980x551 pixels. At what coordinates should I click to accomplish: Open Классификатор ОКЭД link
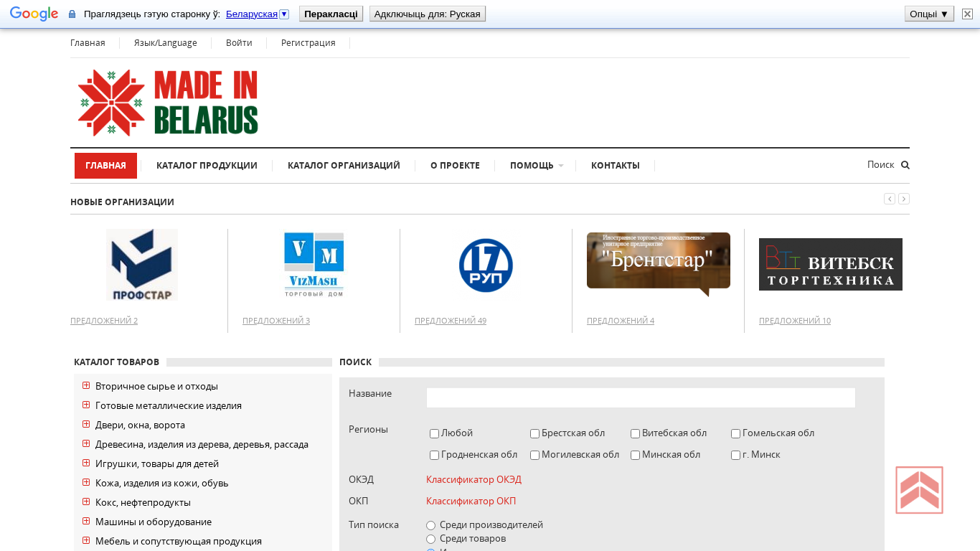pyautogui.click(x=473, y=480)
